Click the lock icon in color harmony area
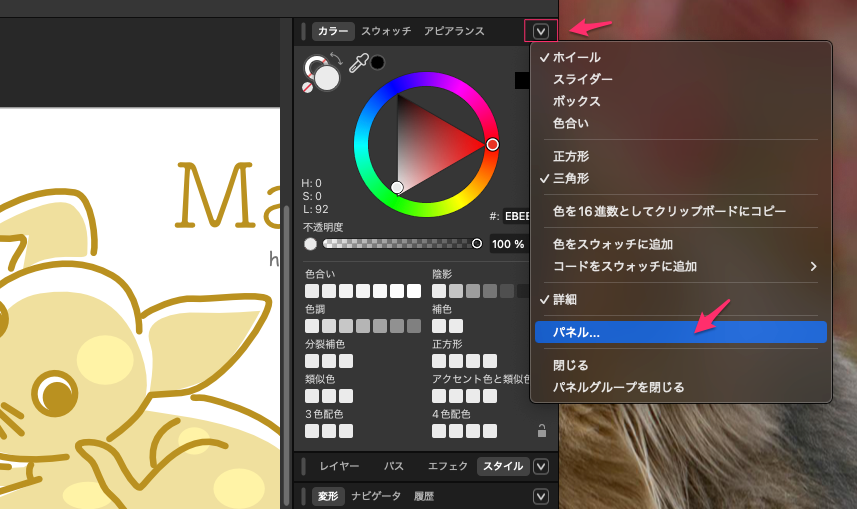The width and height of the screenshot is (857, 509). point(541,431)
